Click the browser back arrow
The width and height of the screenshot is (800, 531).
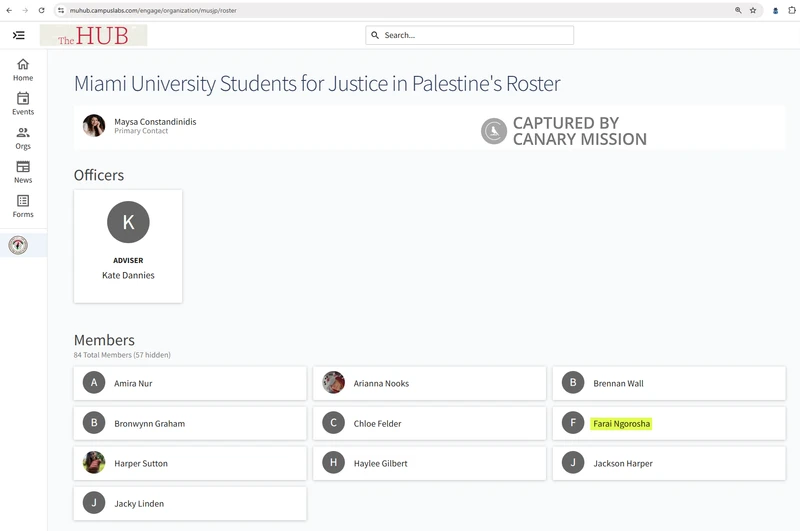9,10
